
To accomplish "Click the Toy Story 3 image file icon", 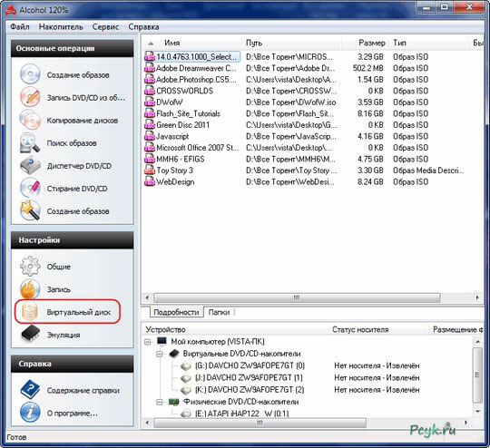I will pos(150,170).
